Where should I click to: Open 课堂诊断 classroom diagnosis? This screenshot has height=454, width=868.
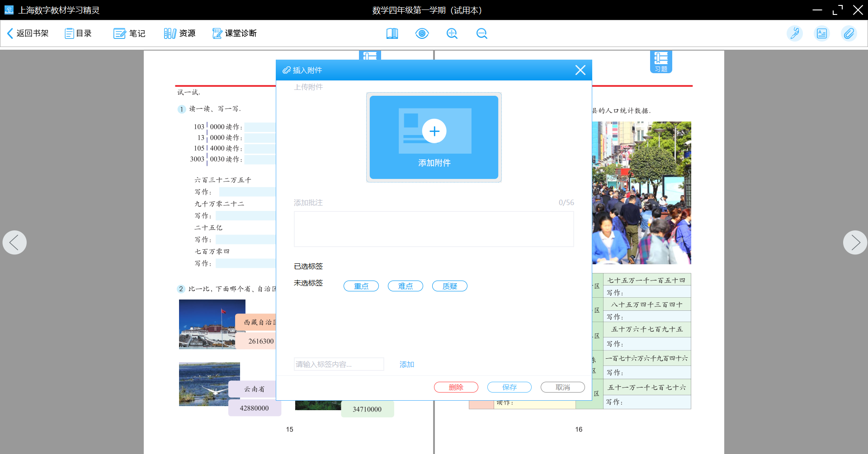[235, 33]
